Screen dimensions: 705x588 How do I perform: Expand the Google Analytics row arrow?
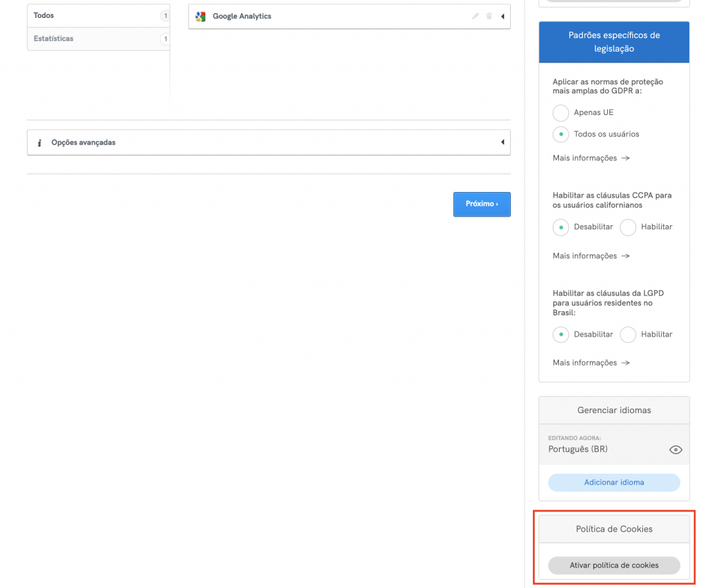coord(502,17)
